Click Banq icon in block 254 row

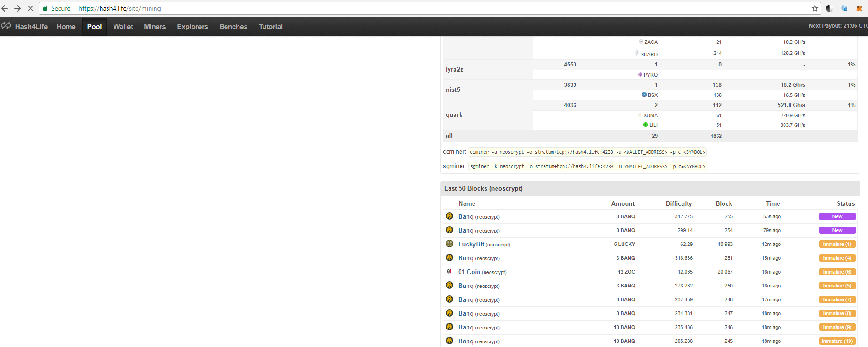pyautogui.click(x=449, y=230)
